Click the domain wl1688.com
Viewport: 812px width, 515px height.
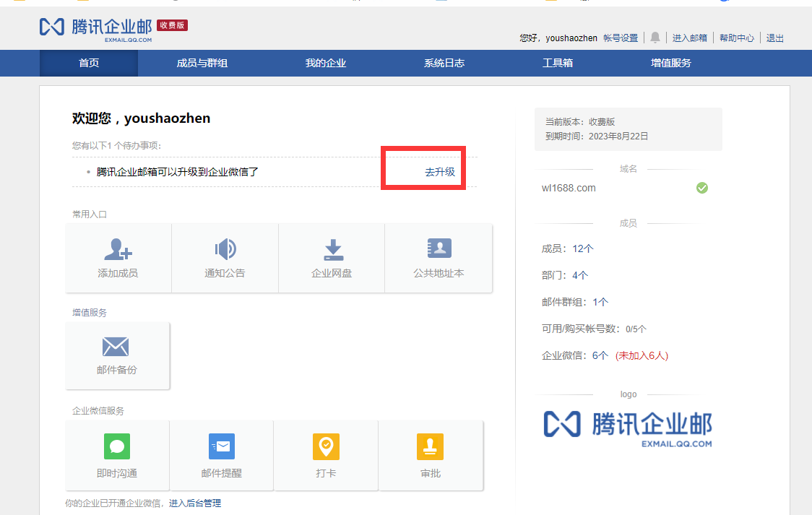(569, 188)
